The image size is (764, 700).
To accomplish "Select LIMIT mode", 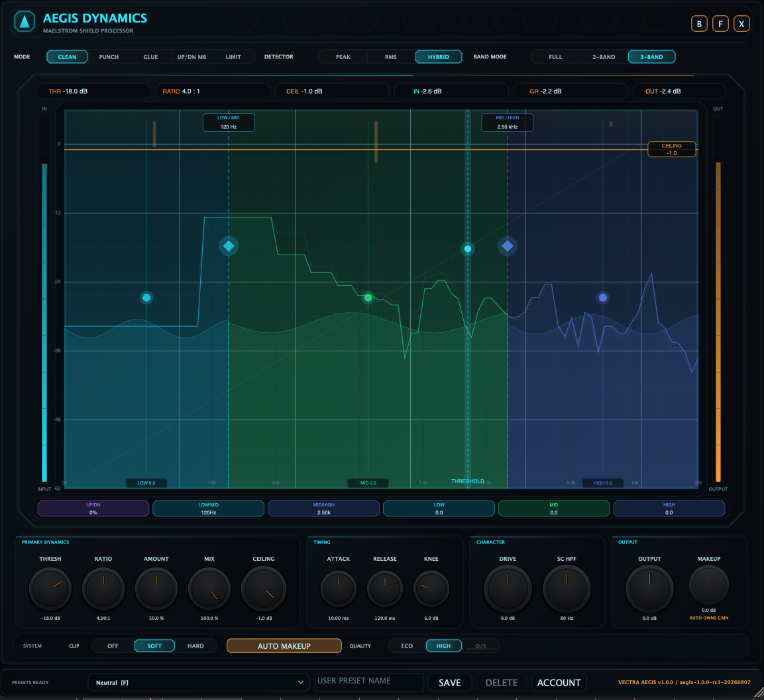I will [x=233, y=57].
